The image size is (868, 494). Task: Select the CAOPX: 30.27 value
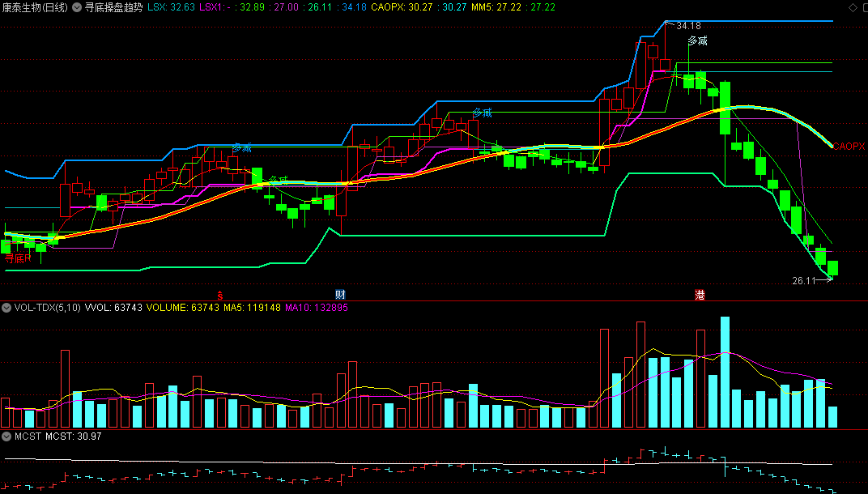point(400,7)
